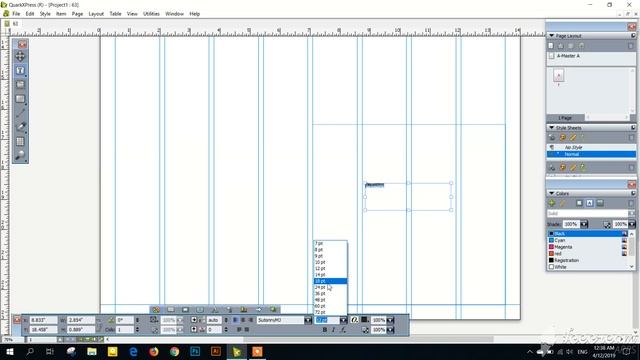Open the Utilities menu
The height and width of the screenshot is (360, 640).
(151, 14)
